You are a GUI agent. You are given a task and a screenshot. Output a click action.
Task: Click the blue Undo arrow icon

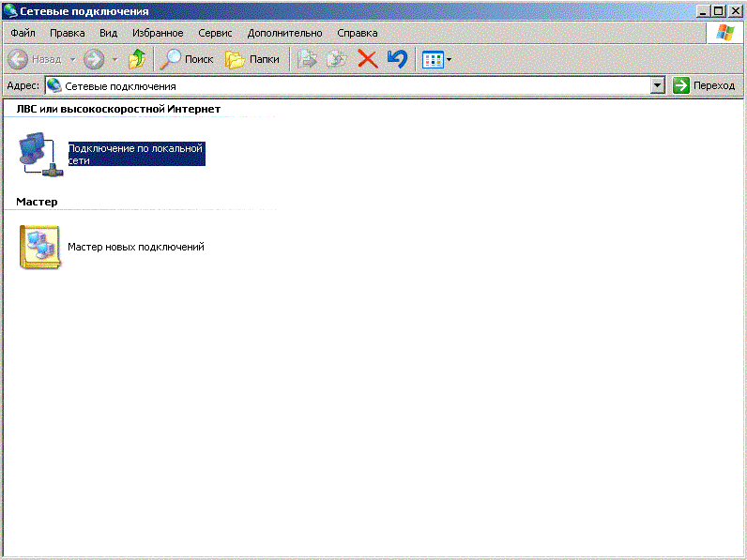pos(397,59)
